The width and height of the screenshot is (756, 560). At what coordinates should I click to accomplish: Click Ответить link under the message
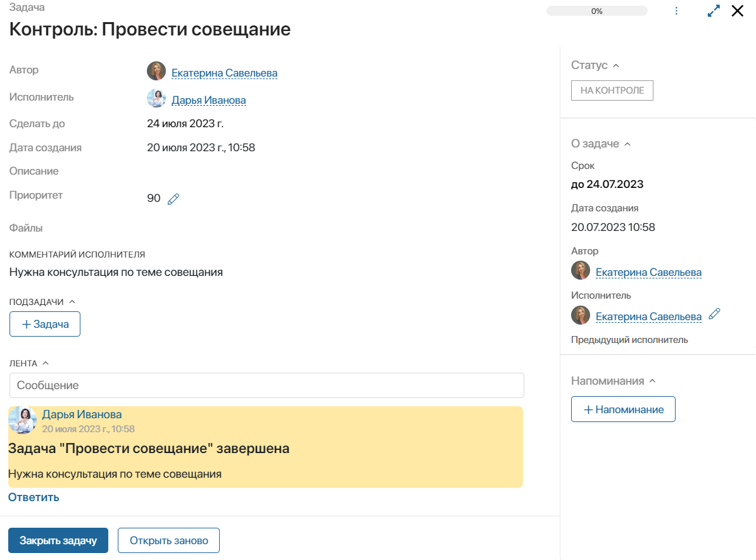(34, 497)
